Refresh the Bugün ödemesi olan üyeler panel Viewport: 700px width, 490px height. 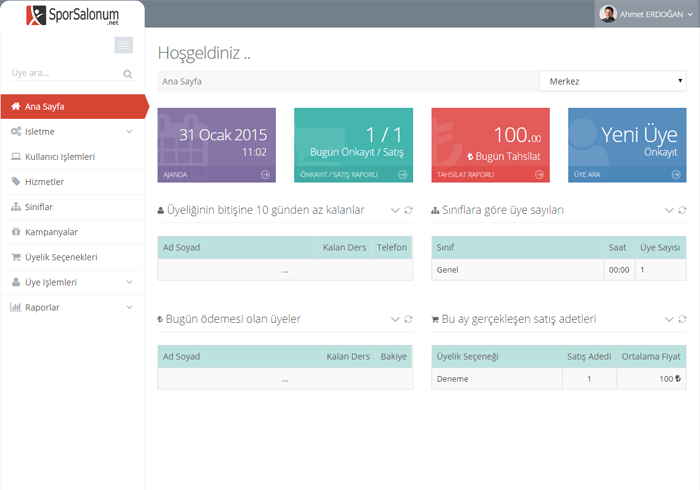coord(408,319)
